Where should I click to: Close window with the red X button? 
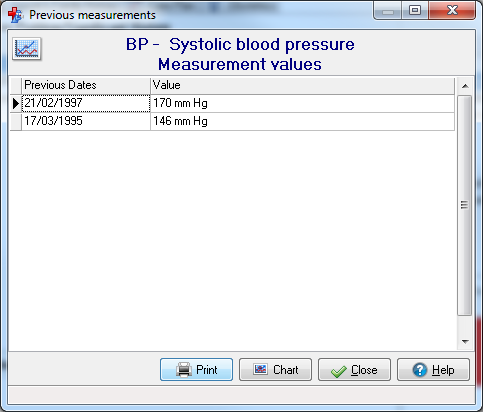coord(452,10)
